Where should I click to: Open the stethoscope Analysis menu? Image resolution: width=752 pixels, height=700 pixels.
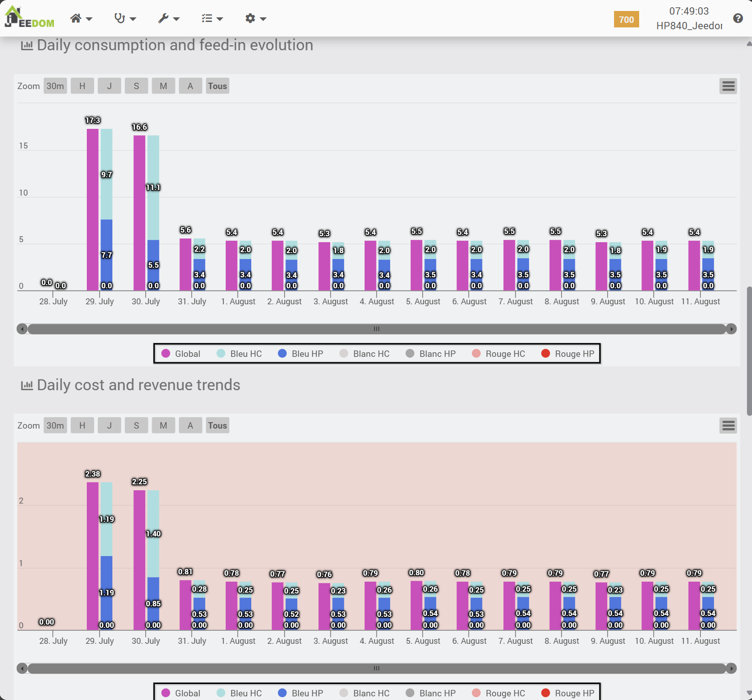125,18
